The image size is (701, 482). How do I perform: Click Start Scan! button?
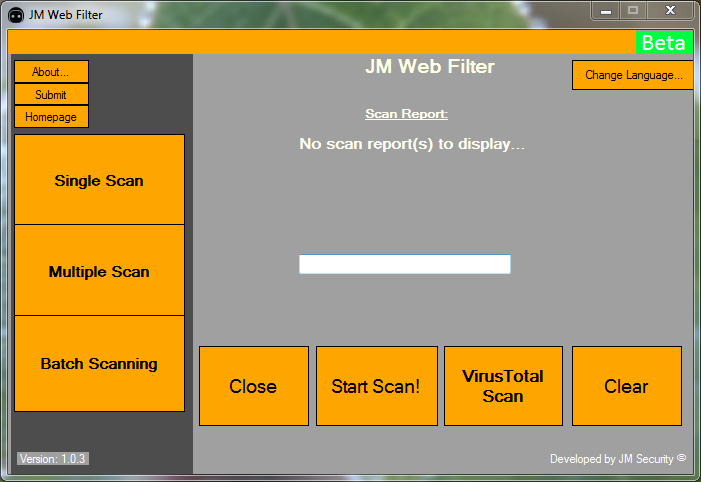[376, 386]
